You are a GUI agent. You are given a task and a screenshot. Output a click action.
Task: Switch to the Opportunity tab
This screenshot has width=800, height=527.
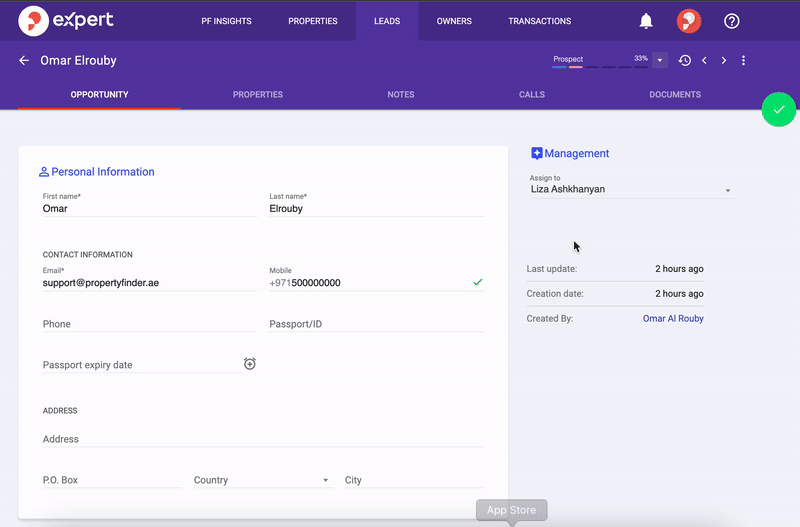[x=99, y=94]
